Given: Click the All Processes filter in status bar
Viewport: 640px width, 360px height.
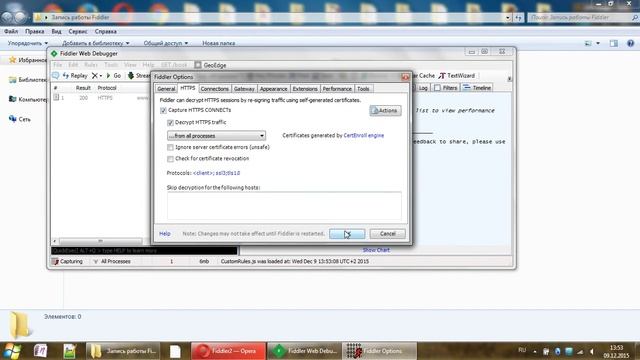Looking at the screenshot, I should (x=112, y=261).
